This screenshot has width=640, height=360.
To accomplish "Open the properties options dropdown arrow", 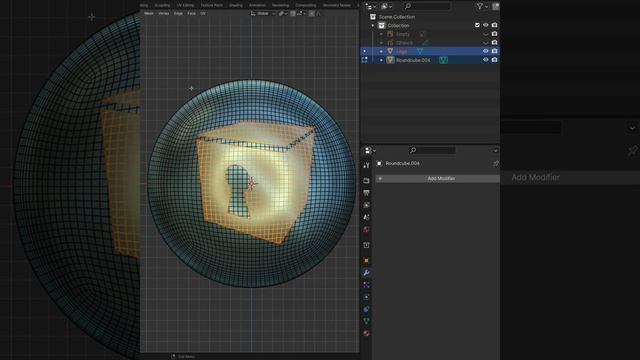I will coord(495,151).
